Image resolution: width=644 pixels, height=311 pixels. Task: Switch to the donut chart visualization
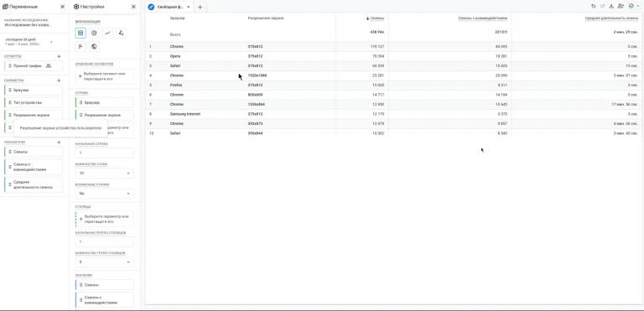click(94, 33)
